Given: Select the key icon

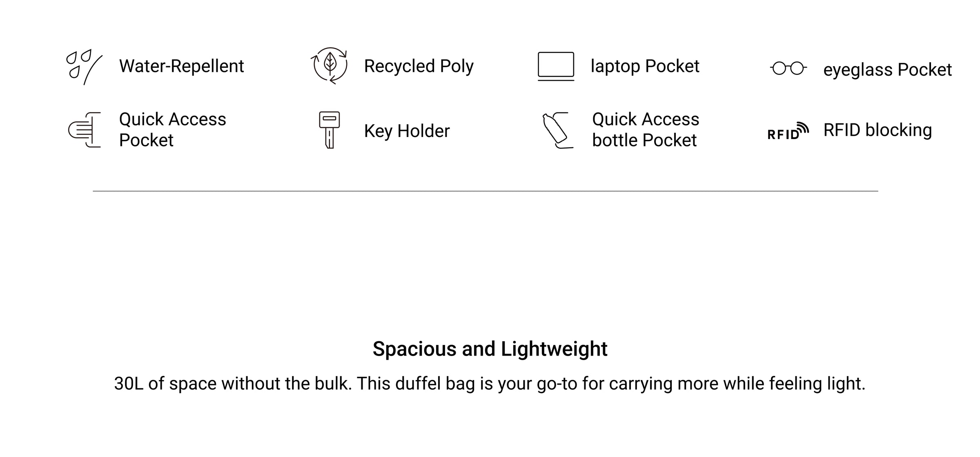Looking at the screenshot, I should (329, 130).
